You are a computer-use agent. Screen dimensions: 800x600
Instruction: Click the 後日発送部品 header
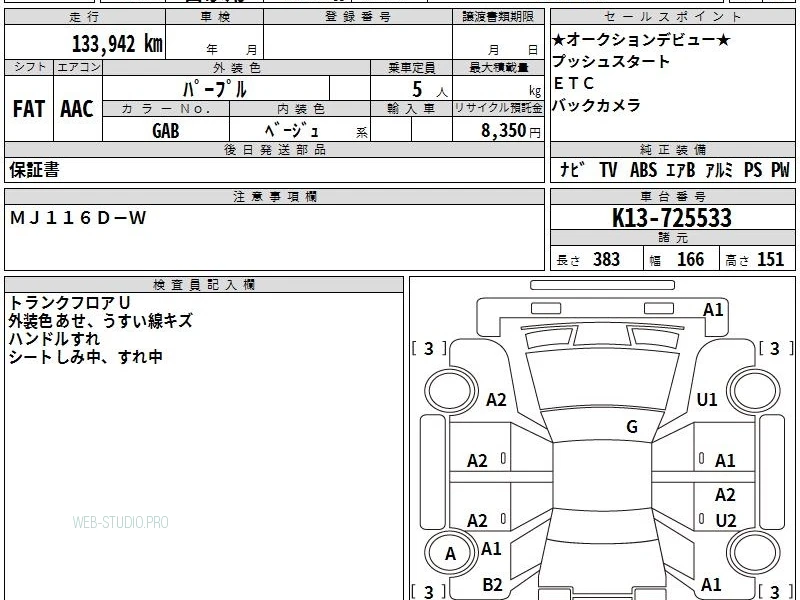274,150
